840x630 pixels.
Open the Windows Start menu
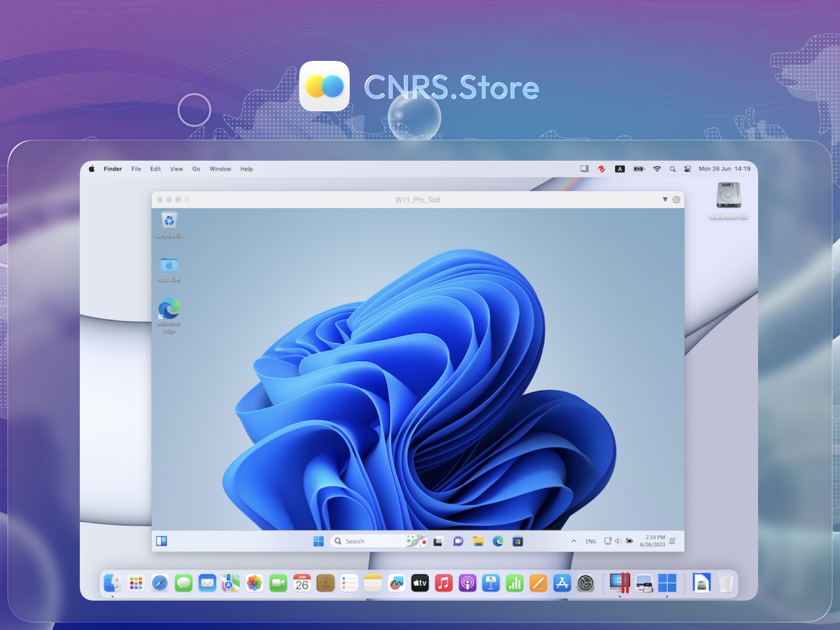(x=318, y=541)
